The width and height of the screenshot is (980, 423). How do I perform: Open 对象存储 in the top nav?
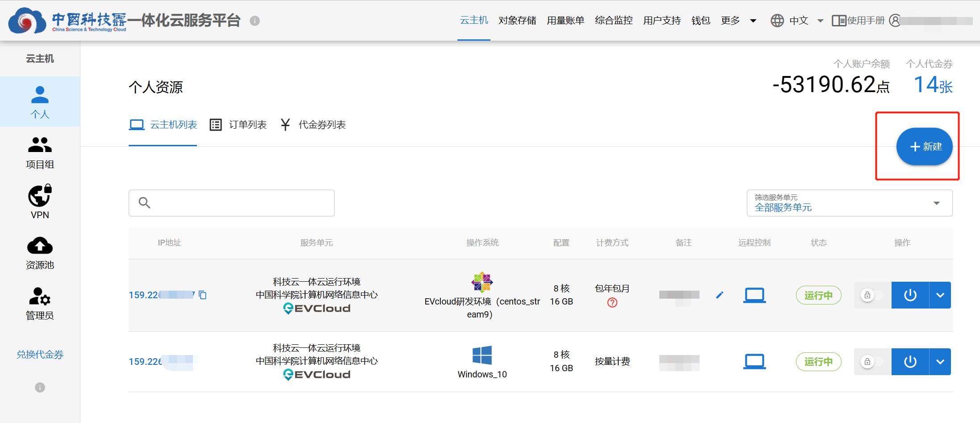517,21
